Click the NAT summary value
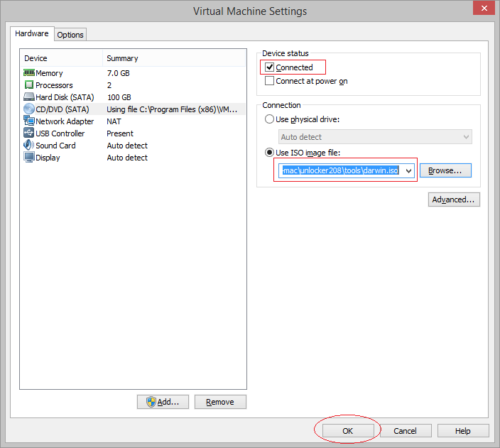Screen dimensions: 500x448 tap(114, 121)
